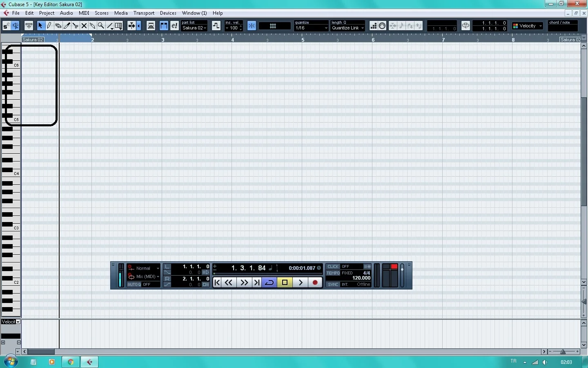
Task: Open autoscroll settings arrow
Action: click(x=139, y=26)
